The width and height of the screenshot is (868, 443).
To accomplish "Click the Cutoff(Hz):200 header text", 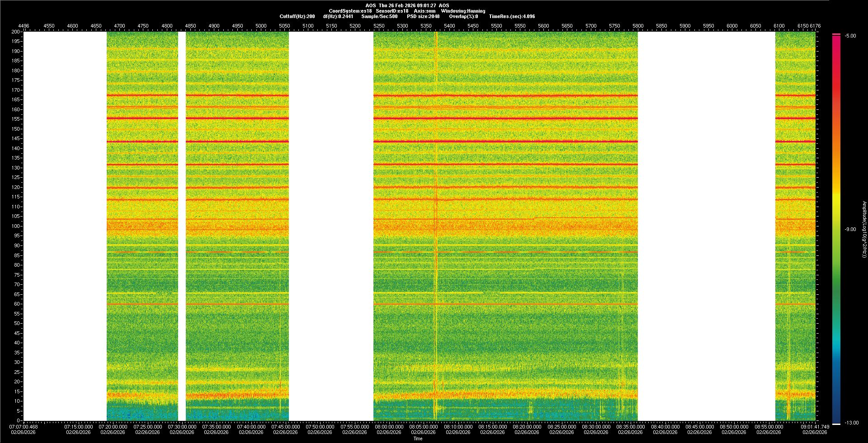I will [297, 16].
